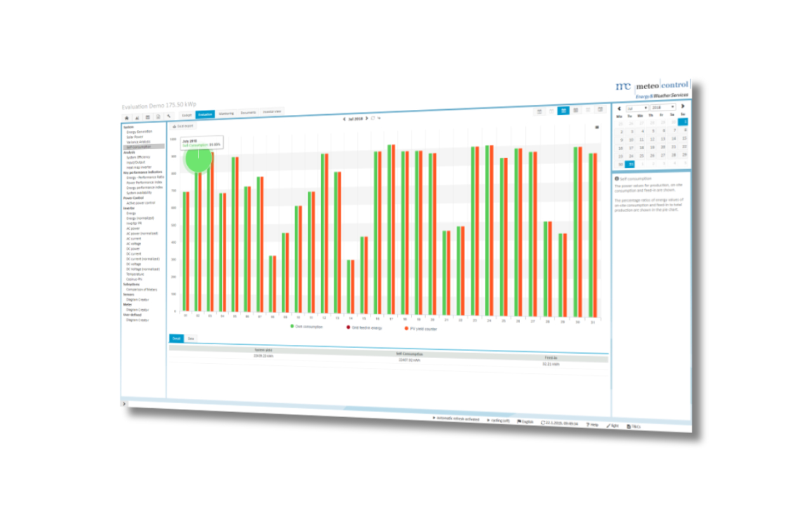Open the Data tab below the chart
This screenshot has height=508, width=812.
pyautogui.click(x=190, y=339)
